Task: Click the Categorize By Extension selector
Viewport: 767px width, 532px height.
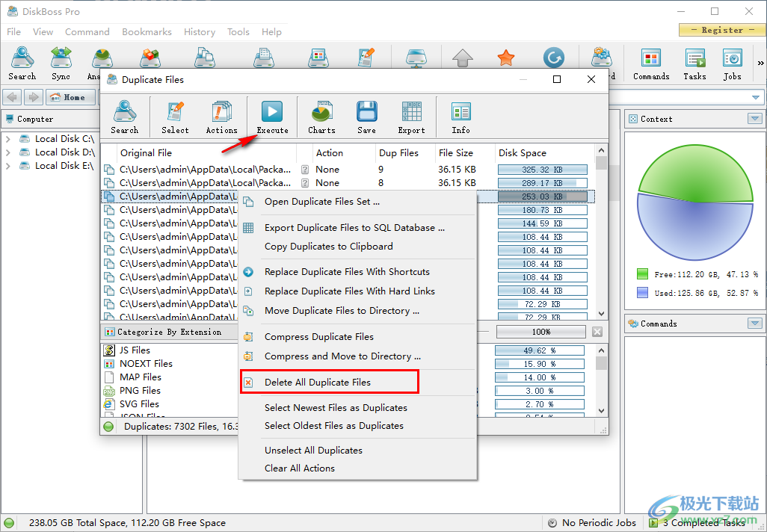Action: pos(169,332)
